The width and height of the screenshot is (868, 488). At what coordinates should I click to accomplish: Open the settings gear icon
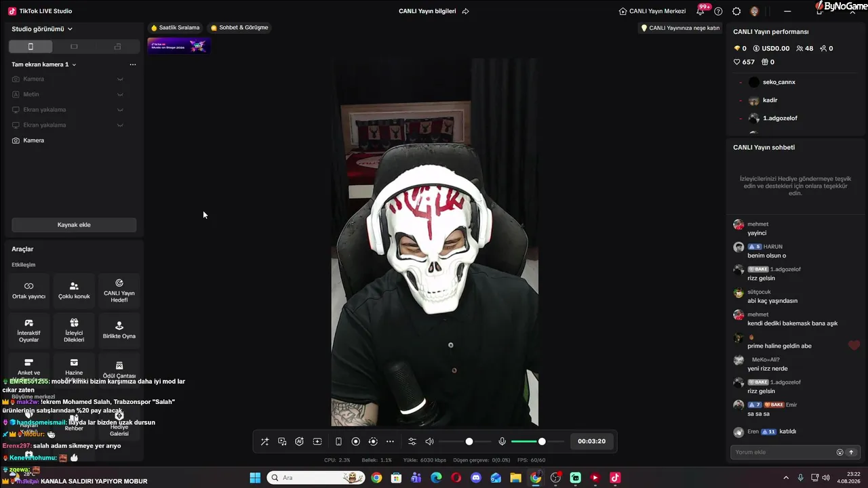tap(736, 11)
